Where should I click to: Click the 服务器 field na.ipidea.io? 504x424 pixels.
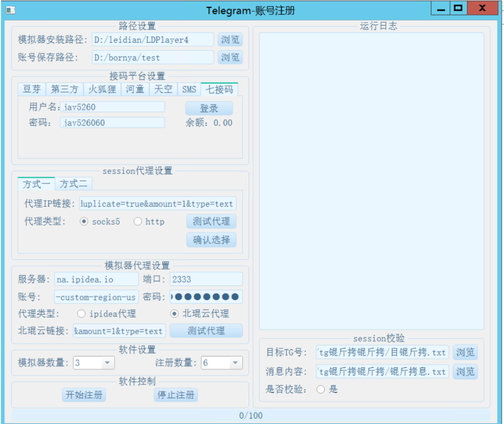point(96,279)
